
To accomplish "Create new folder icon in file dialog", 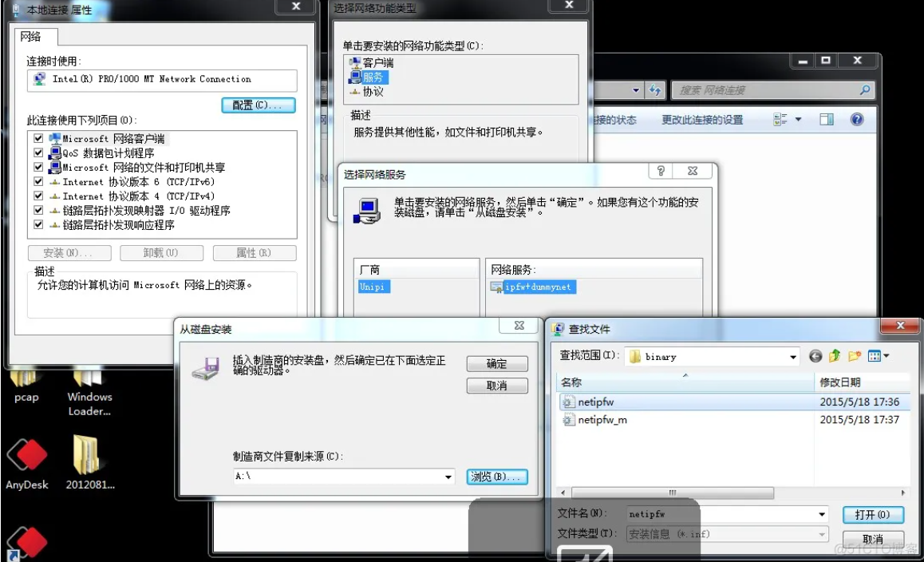I will 855,356.
